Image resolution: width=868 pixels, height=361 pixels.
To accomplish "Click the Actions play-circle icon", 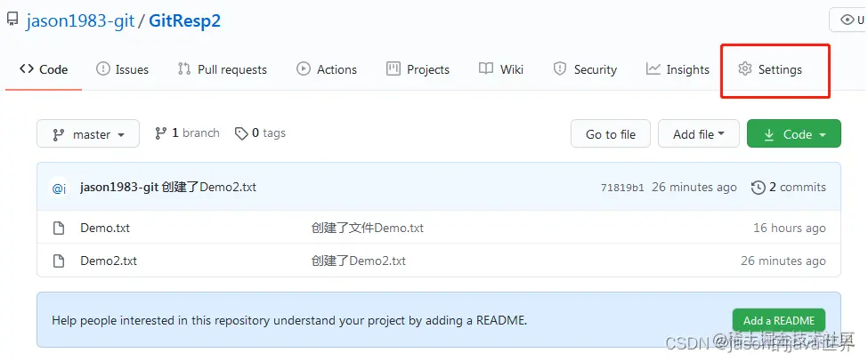I will 304,69.
